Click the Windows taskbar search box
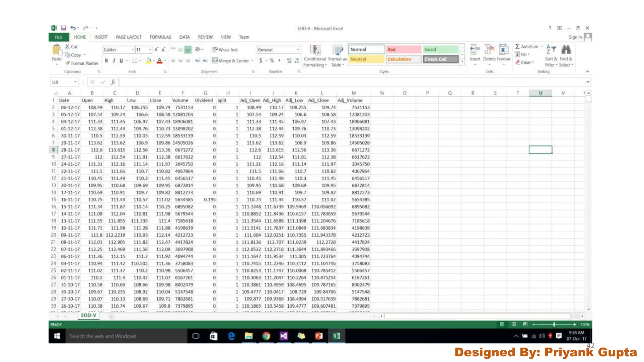Image resolution: width=644 pixels, height=362 pixels. tap(126, 336)
